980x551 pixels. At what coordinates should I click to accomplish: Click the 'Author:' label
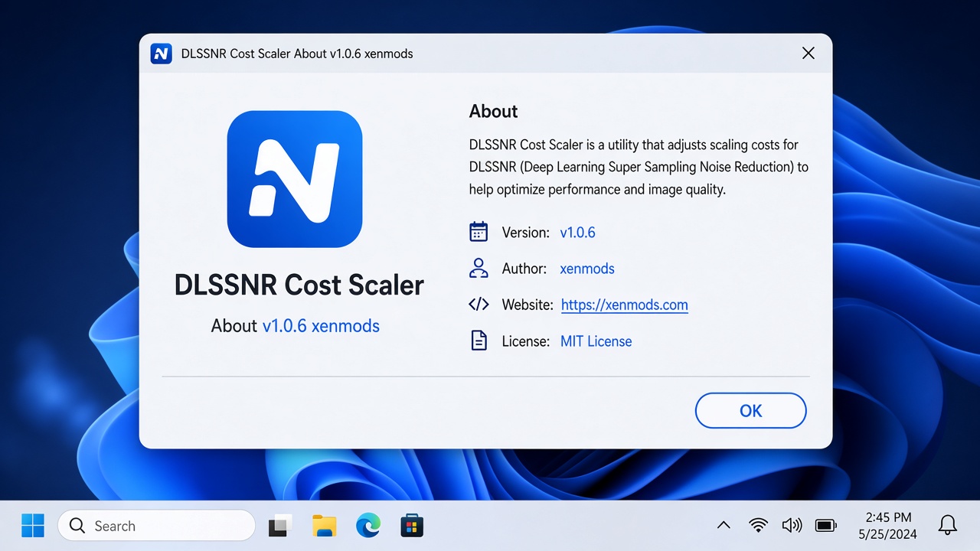(x=524, y=269)
